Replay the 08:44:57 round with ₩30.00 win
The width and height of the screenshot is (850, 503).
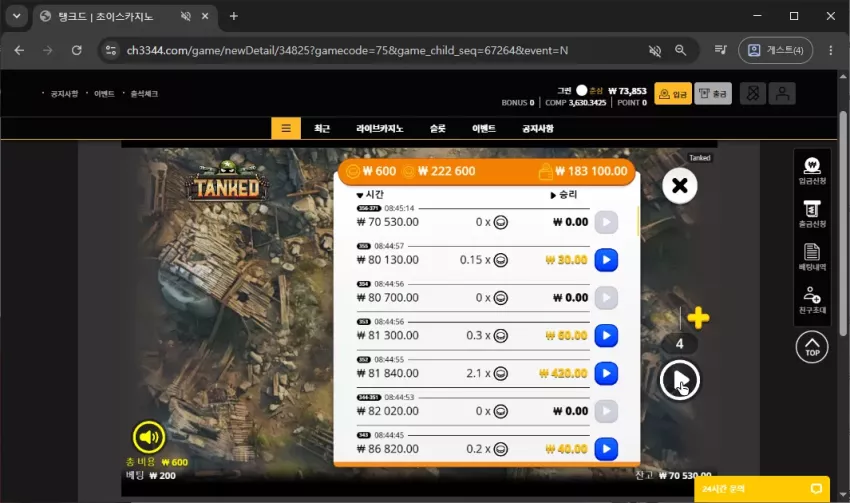606,260
